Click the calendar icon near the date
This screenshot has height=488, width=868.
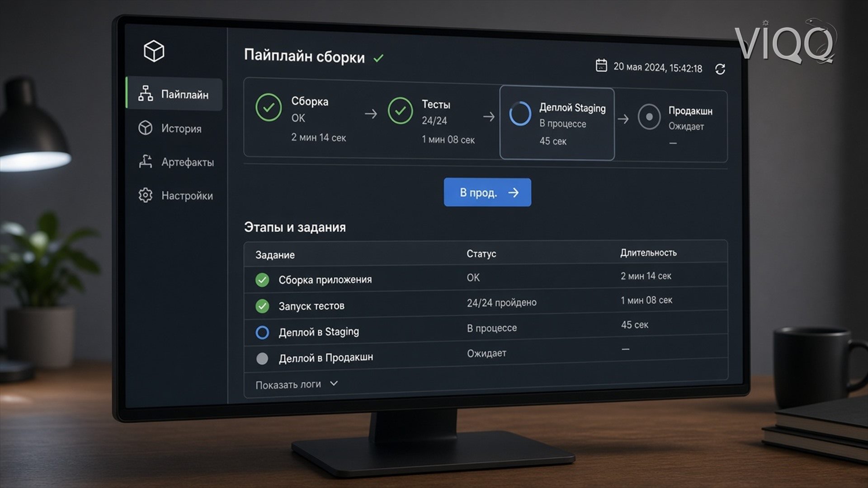coord(601,66)
